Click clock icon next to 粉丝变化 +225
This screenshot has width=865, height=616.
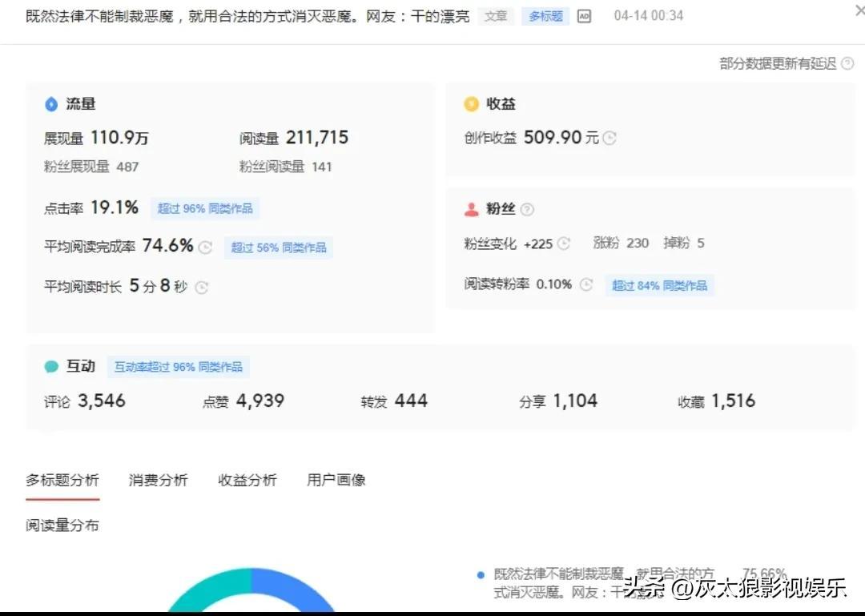pos(564,244)
